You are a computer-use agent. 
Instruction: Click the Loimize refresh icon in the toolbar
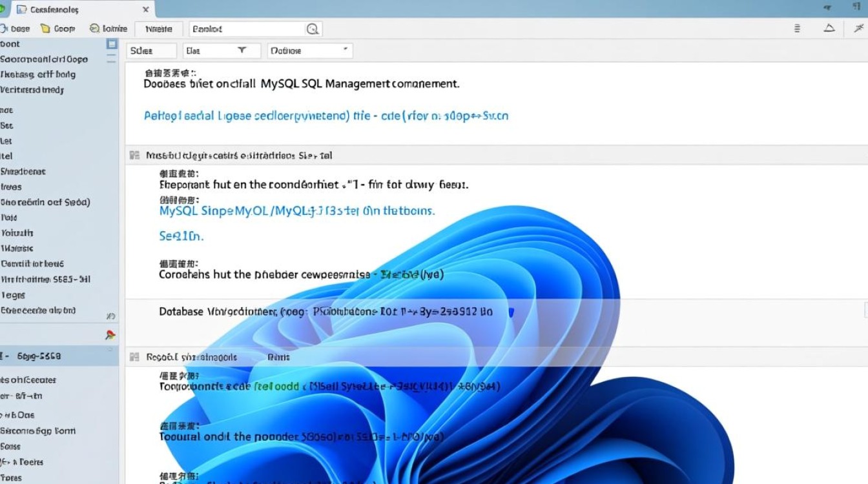[x=93, y=28]
